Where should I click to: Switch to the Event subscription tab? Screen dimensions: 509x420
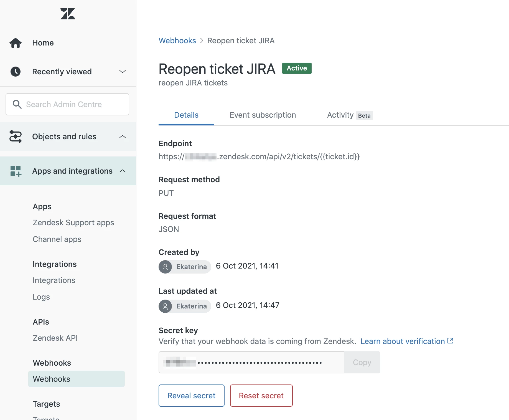pos(263,115)
